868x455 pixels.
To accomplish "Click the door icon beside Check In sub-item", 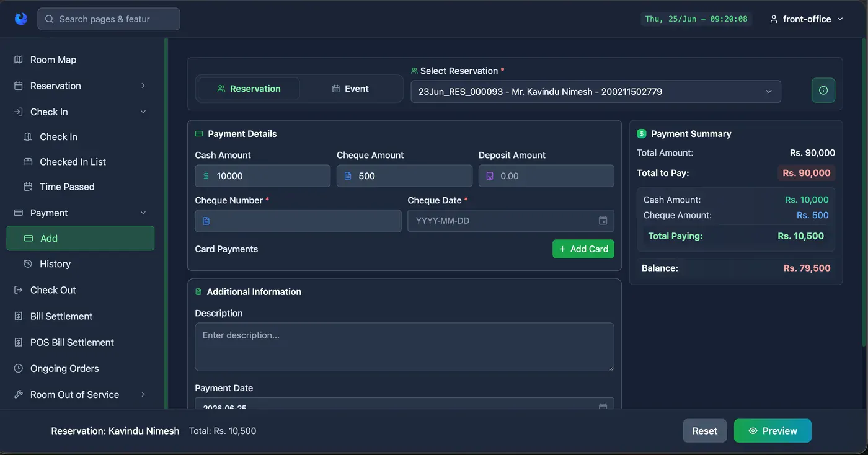I will point(28,137).
